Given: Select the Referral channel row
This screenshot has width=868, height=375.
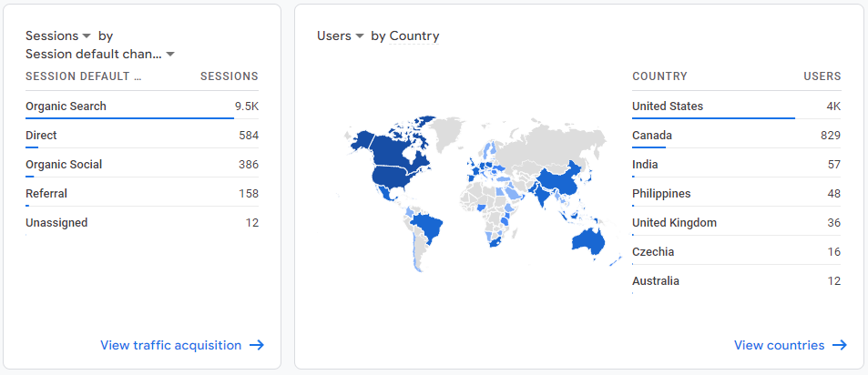Looking at the screenshot, I should (x=142, y=194).
